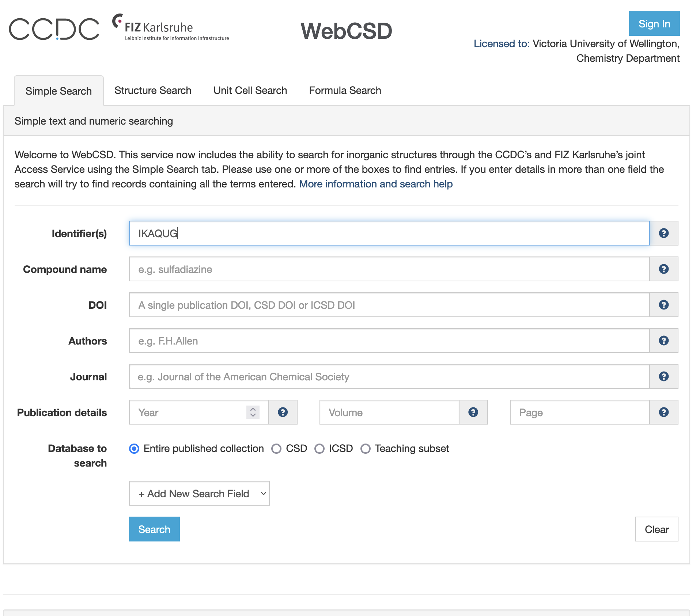Click into the Compound name input field
The width and height of the screenshot is (696, 616).
(x=389, y=269)
